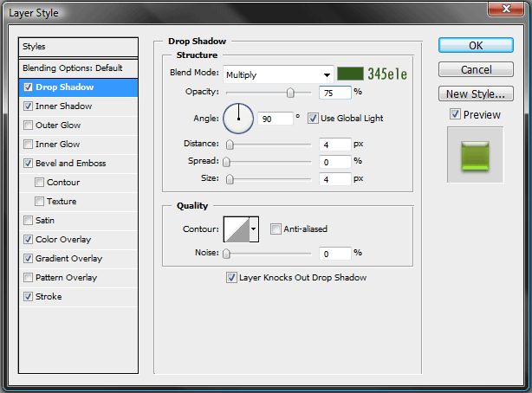Click the Size slider handle
The width and height of the screenshot is (532, 393).
(x=230, y=178)
